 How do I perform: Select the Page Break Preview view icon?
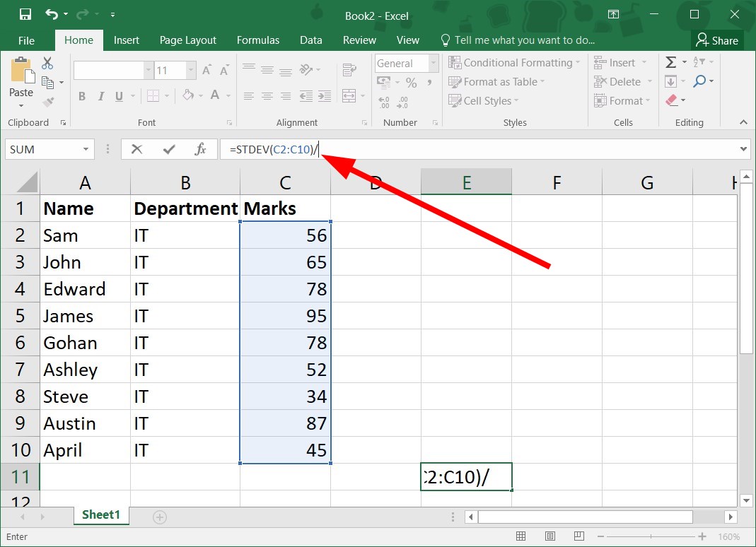pos(579,536)
